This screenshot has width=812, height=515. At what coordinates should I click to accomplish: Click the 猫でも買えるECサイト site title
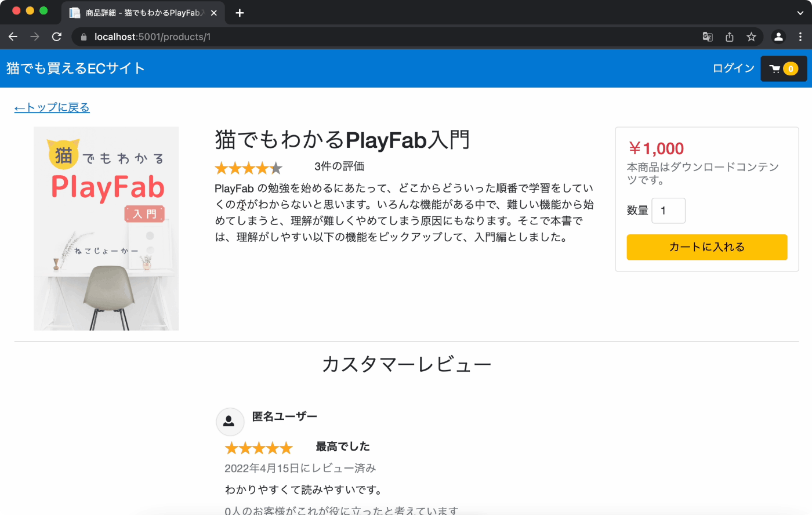pyautogui.click(x=75, y=68)
